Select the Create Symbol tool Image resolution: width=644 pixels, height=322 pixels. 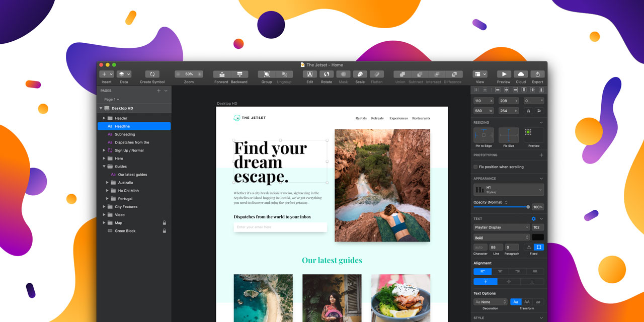(152, 74)
